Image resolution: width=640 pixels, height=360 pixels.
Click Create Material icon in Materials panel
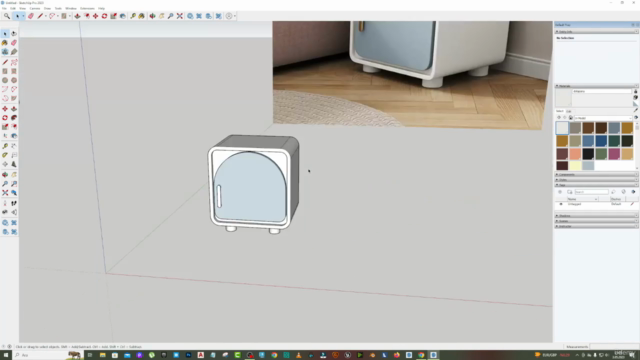tap(636, 98)
